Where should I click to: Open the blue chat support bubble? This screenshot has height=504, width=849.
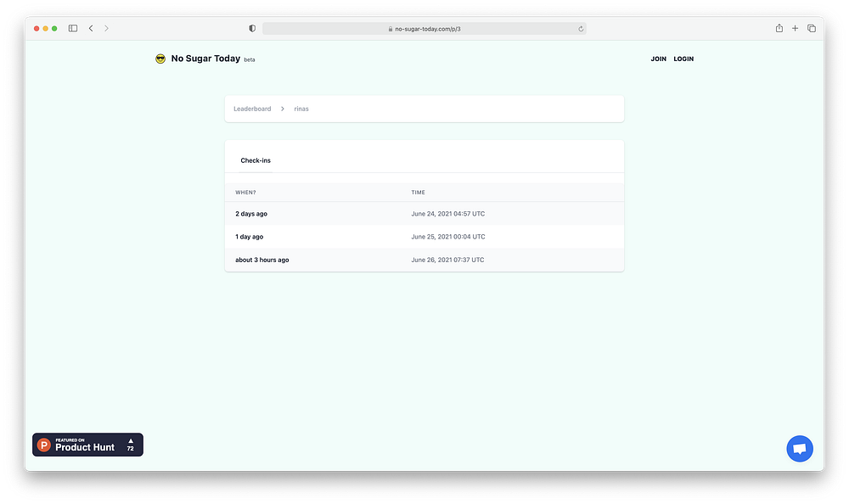coord(800,449)
